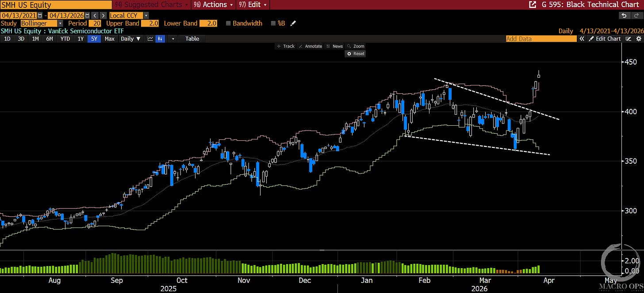The width and height of the screenshot is (644, 293).
Task: Click the pencil icon next to %B
Action: click(x=293, y=23)
